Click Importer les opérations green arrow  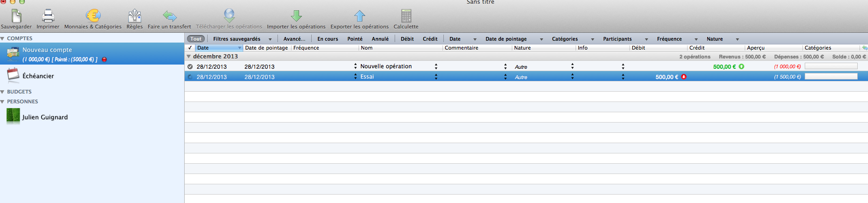point(296,16)
